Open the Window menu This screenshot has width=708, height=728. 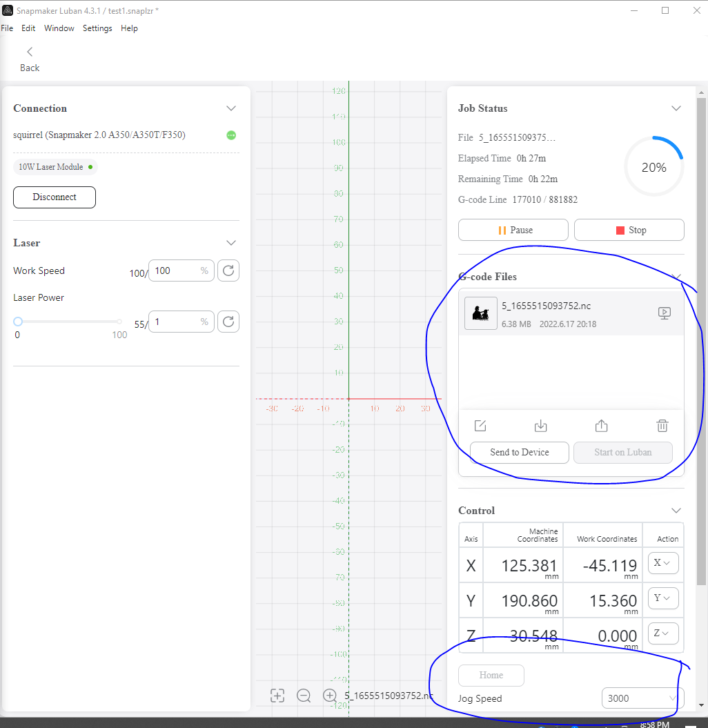[x=59, y=28]
